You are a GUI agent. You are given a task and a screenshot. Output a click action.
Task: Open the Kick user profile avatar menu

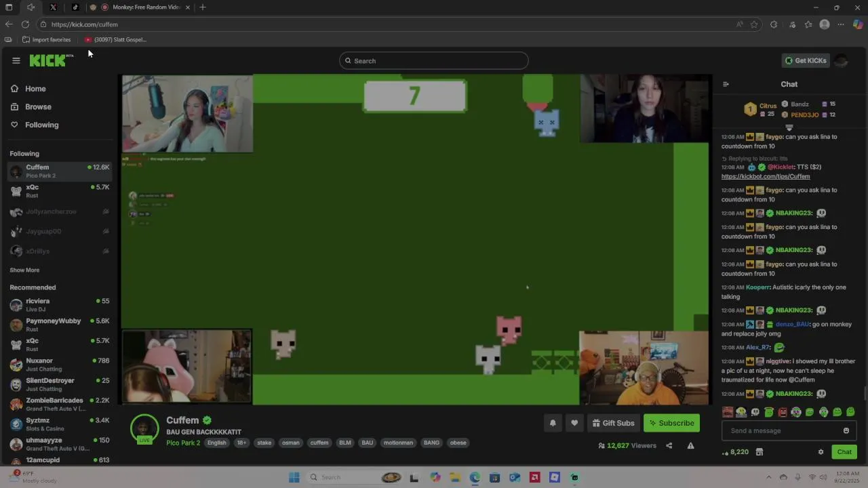841,60
